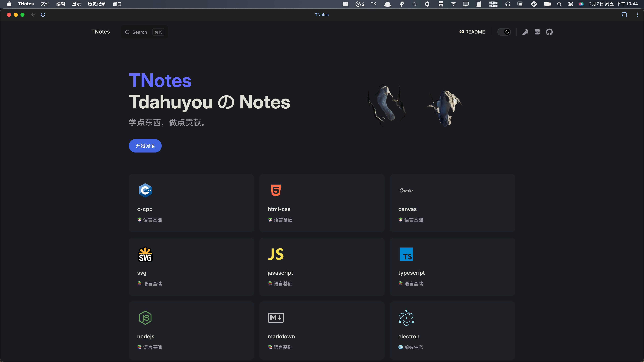Open the GitHub link icon

click(x=549, y=32)
